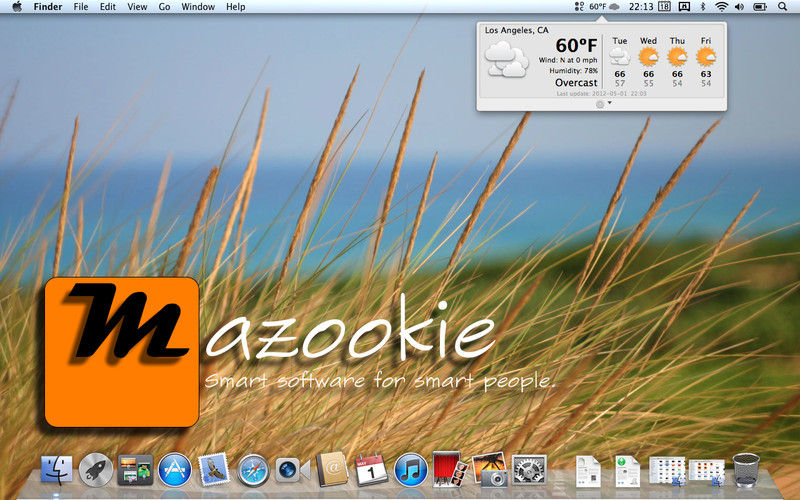This screenshot has width=800, height=500.
Task: Click the Humidity: 78% text
Action: pos(573,71)
